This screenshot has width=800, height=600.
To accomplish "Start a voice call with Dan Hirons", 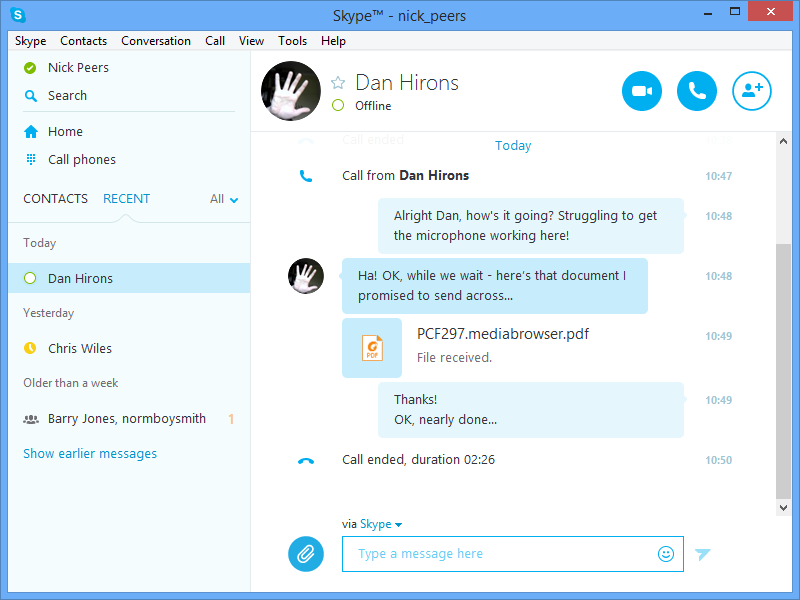I will point(697,91).
